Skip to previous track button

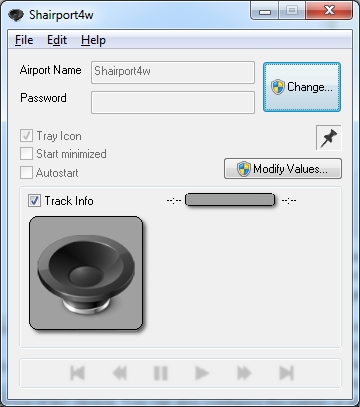pos(78,373)
